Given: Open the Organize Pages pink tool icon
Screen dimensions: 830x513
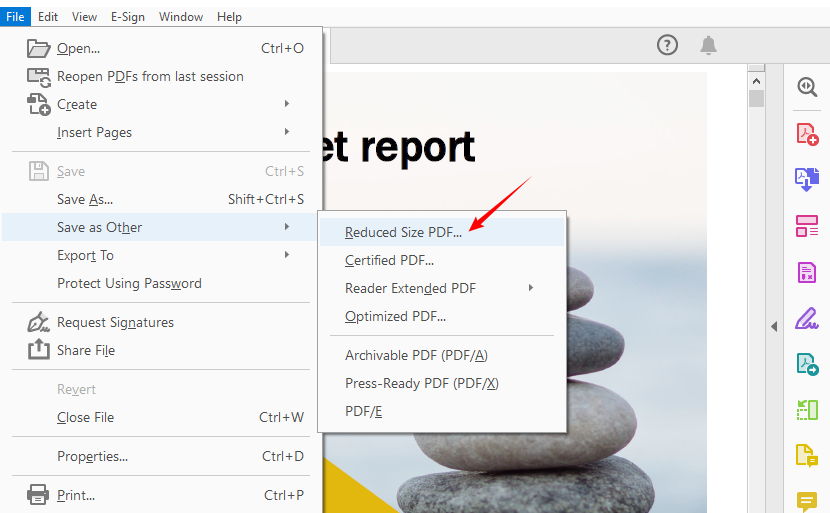Looking at the screenshot, I should point(807,226).
